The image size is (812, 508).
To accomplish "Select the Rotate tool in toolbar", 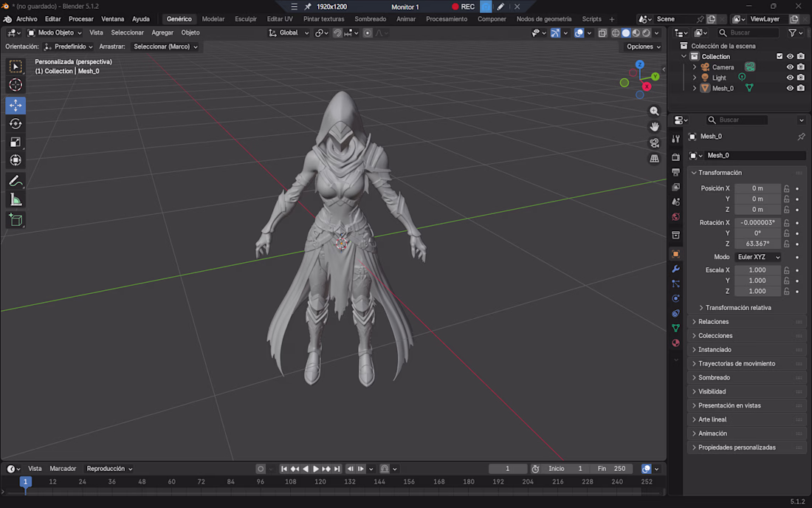I will coord(16,124).
